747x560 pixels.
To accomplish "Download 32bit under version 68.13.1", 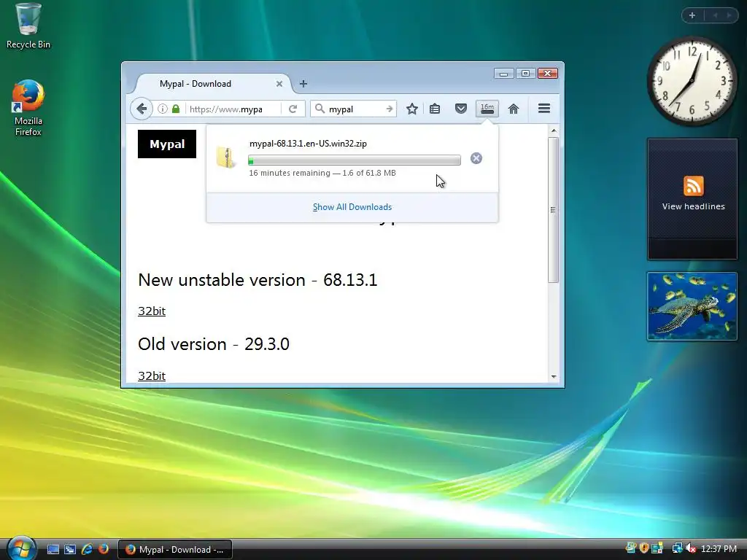I will [152, 311].
